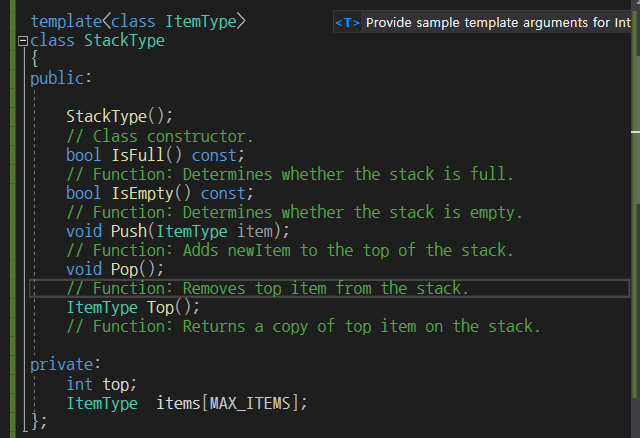This screenshot has width=640, height=438.
Task: Click 'MAX_ITEMS' in items array declaration
Action: point(250,403)
